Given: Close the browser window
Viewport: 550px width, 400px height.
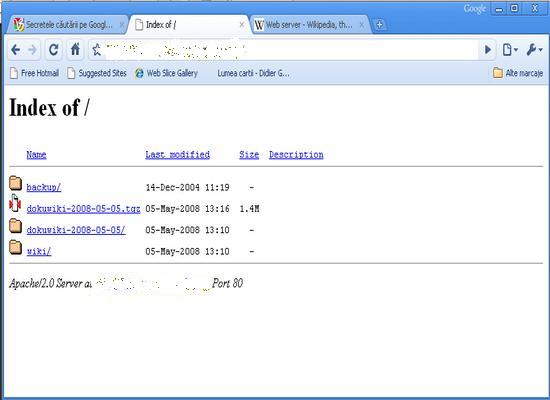Looking at the screenshot, I should pos(535,8).
